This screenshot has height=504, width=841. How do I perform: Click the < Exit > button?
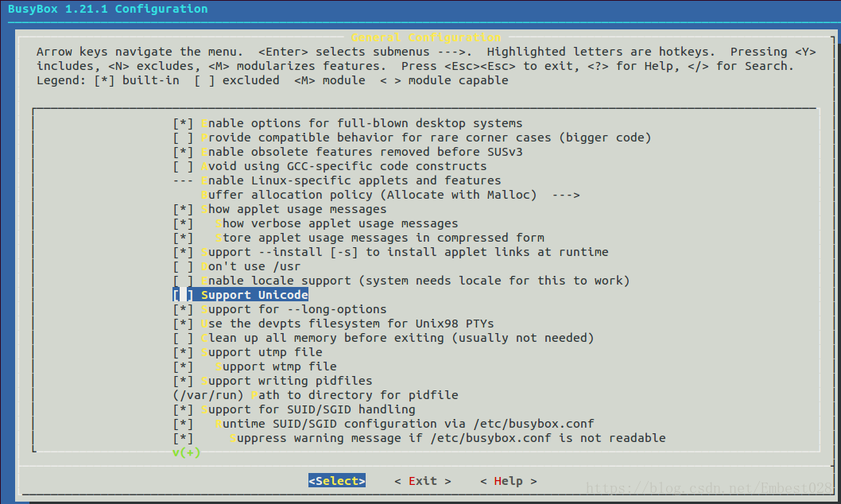coord(423,481)
